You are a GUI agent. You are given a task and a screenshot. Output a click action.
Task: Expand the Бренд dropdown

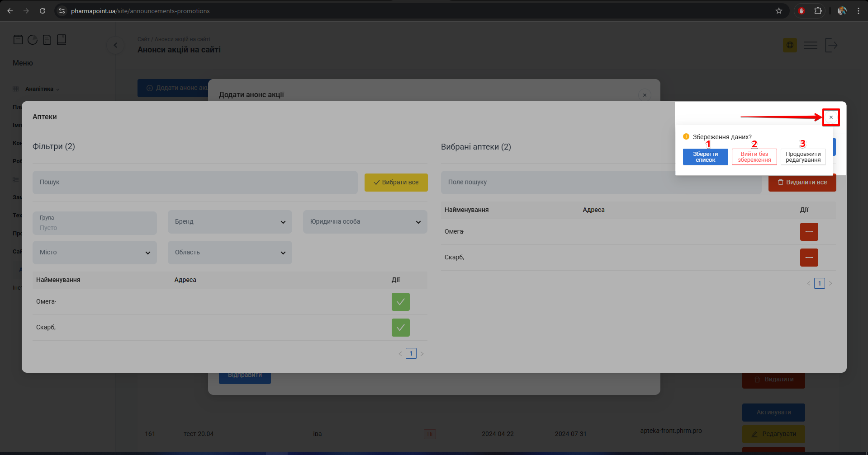coord(230,222)
